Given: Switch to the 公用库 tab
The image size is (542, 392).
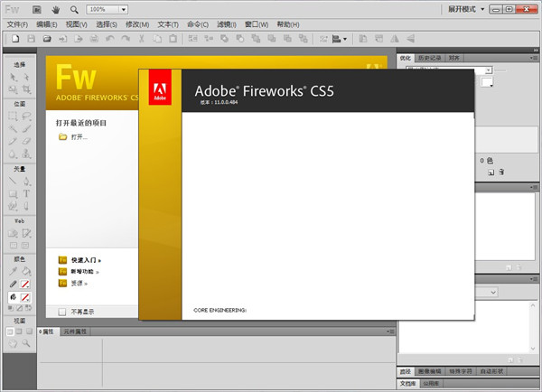Looking at the screenshot, I should [431, 383].
